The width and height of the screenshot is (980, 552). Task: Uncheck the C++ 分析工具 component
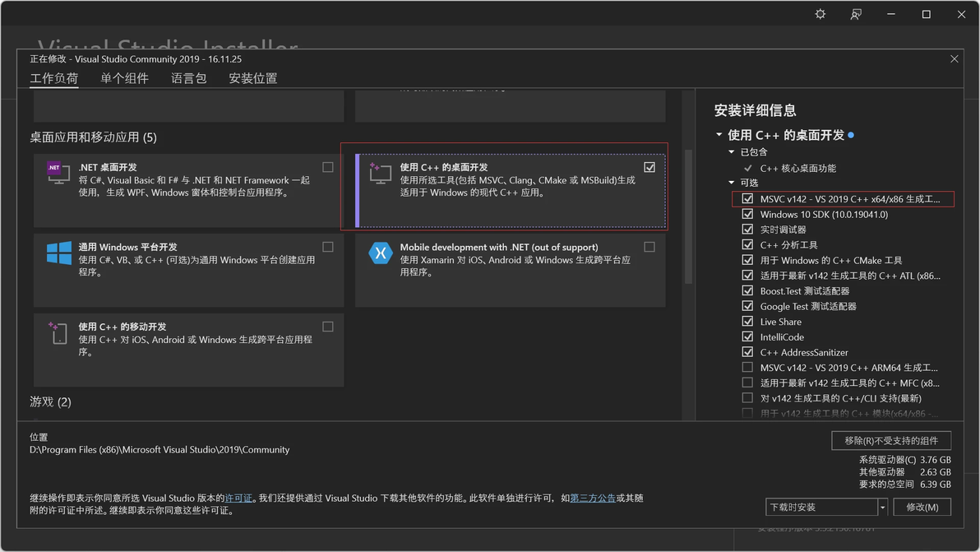click(747, 244)
